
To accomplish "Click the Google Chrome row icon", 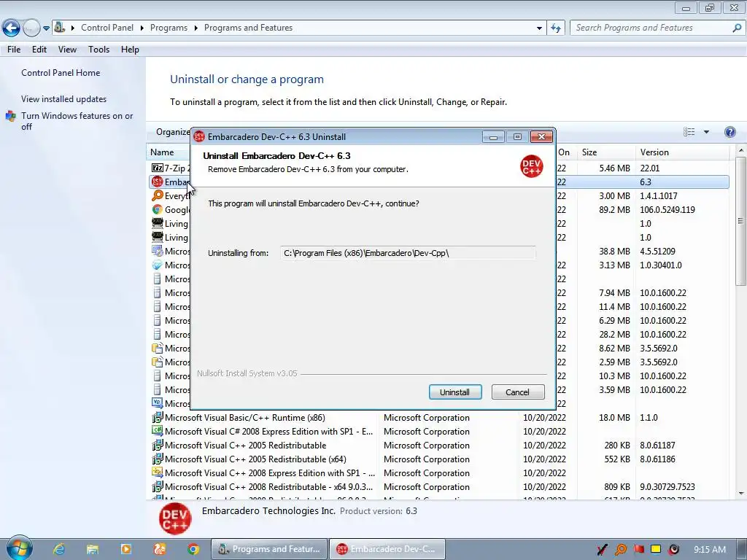I will 158,209.
